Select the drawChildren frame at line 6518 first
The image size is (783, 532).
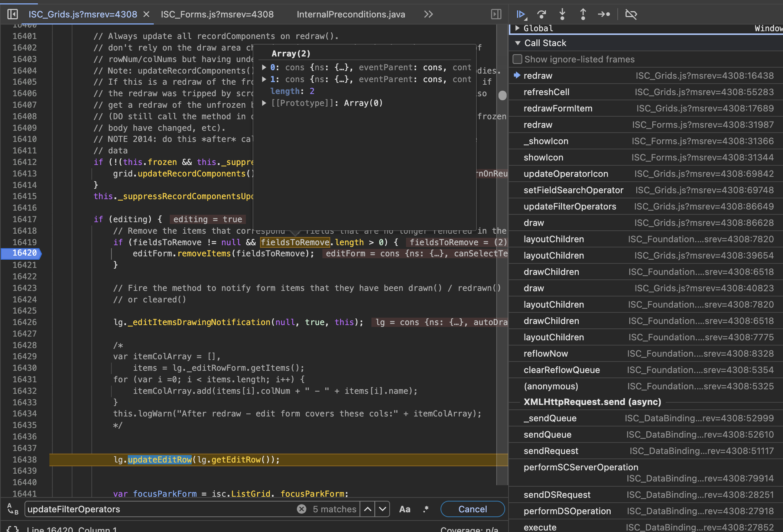coord(646,272)
